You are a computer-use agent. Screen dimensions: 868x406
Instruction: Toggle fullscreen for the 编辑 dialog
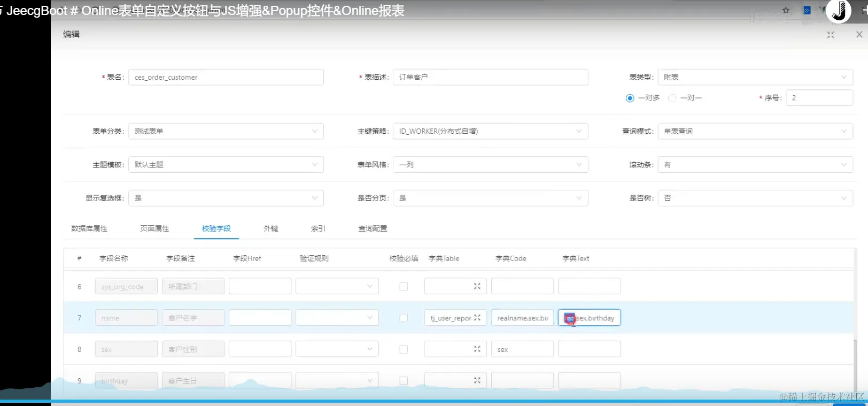[x=831, y=35]
